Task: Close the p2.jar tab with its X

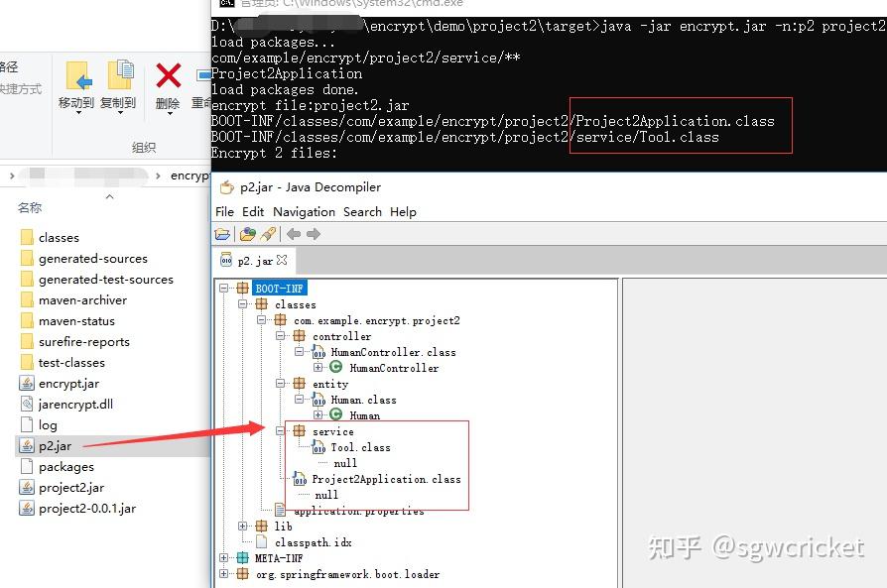Action: [x=282, y=261]
